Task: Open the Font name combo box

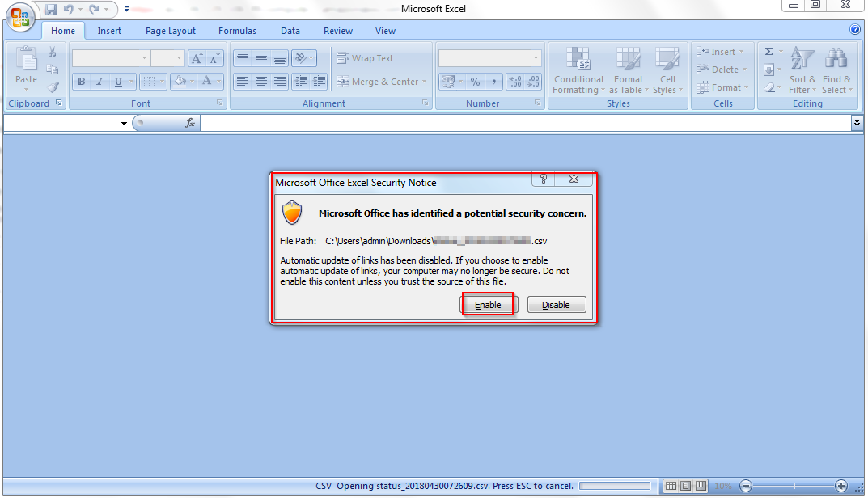Action: [x=111, y=58]
